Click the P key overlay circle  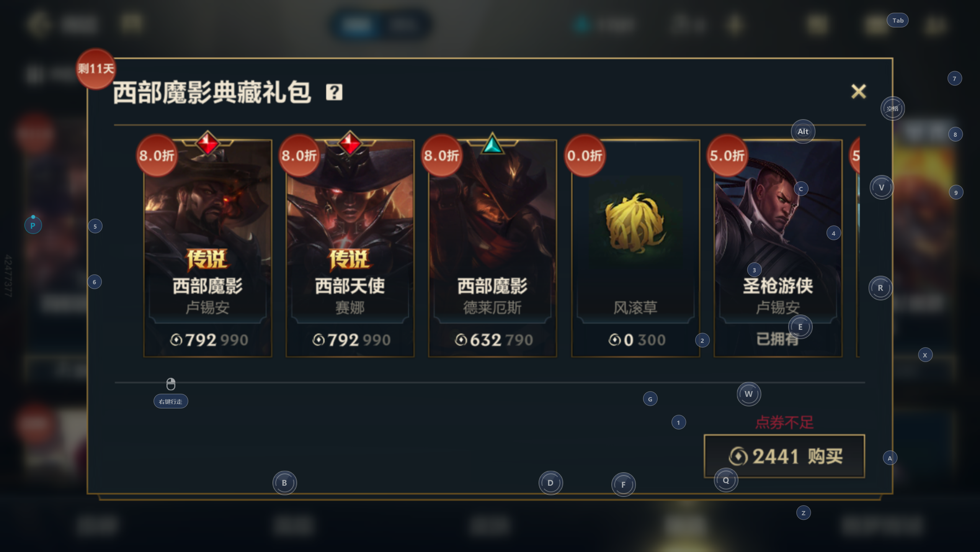click(33, 226)
